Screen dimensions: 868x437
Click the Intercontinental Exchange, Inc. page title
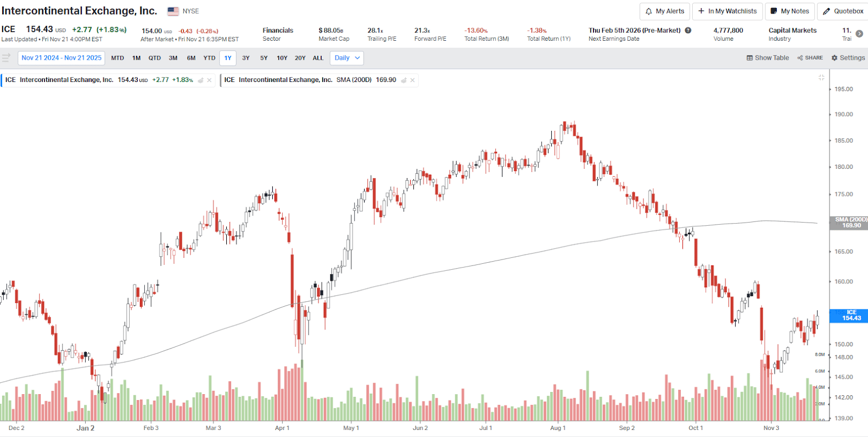(x=79, y=11)
